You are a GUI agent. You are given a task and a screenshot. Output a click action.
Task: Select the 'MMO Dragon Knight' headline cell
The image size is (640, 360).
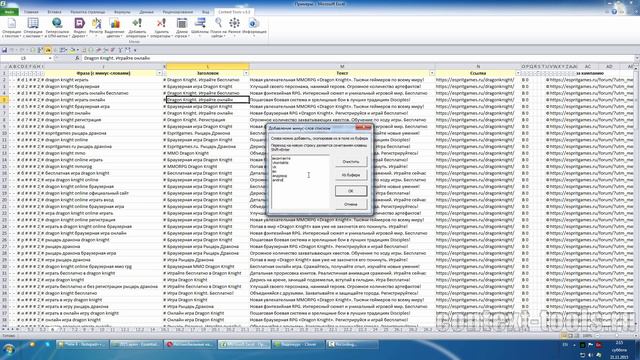point(208,153)
